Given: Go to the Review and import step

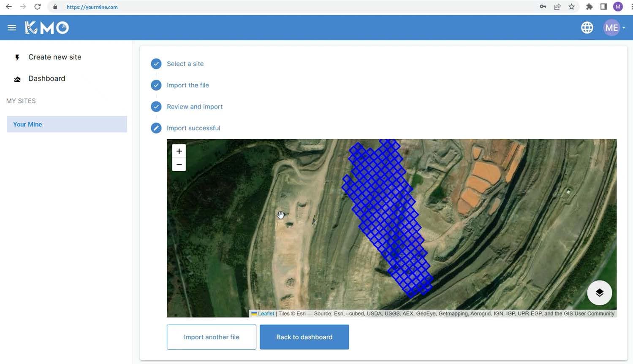Looking at the screenshot, I should coord(194,107).
